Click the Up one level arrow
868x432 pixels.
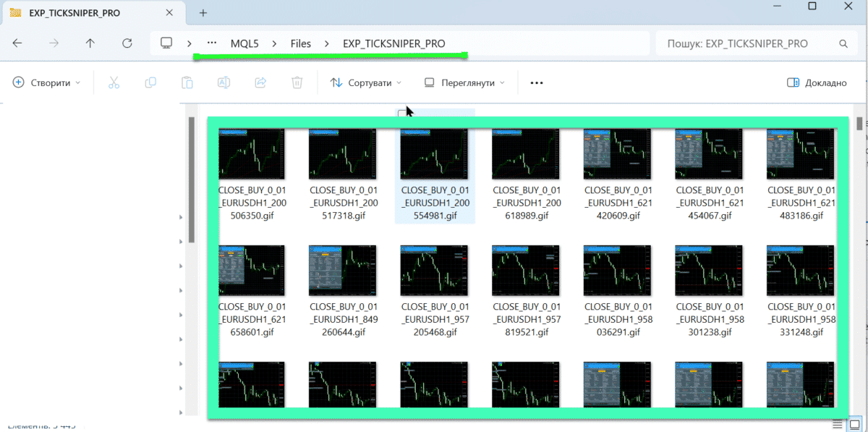(x=90, y=43)
